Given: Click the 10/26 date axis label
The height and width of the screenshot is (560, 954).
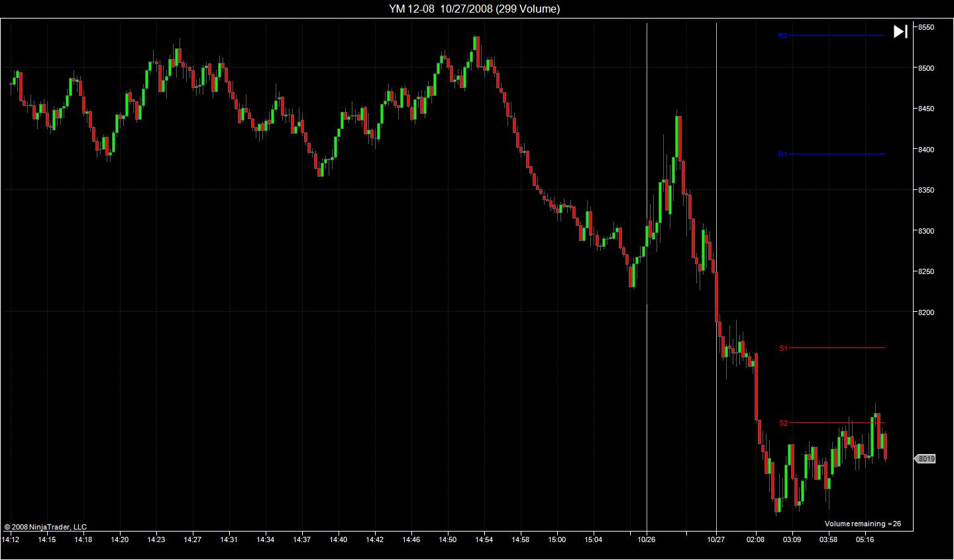Looking at the screenshot, I should click(x=647, y=539).
